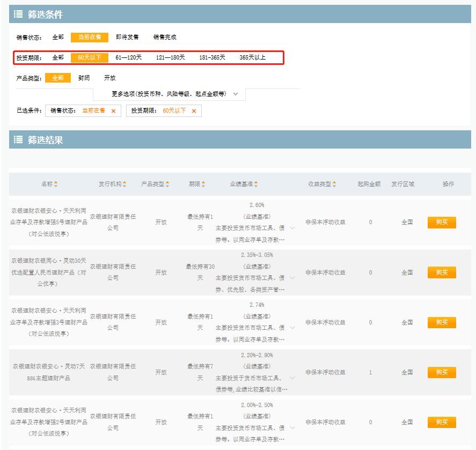This screenshot has height=450, width=476.
Task: Select 全部 under 产品类型
Action: point(58,78)
